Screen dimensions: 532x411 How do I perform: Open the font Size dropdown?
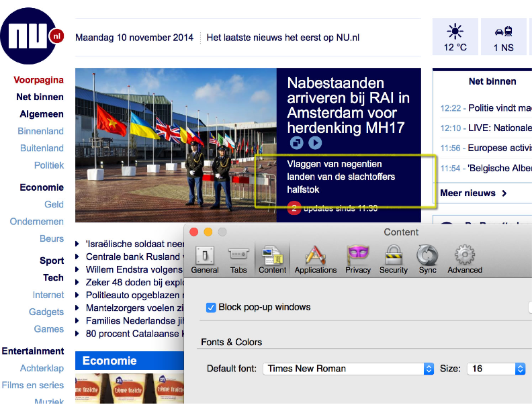pos(496,369)
